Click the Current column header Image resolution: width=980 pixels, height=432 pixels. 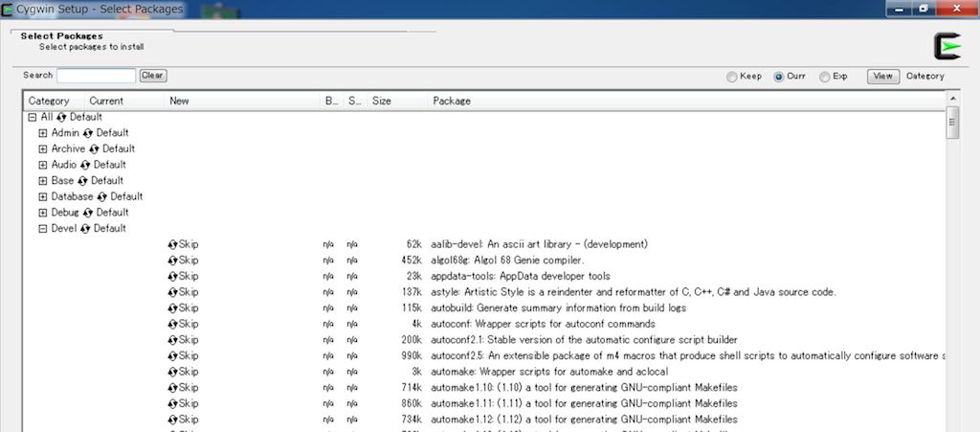[x=124, y=101]
